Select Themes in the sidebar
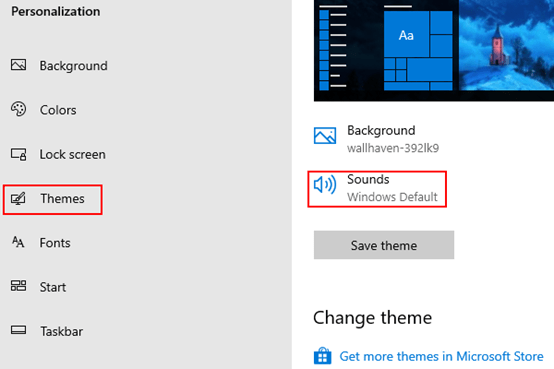Screen dimensions: 554x369 coord(53,199)
